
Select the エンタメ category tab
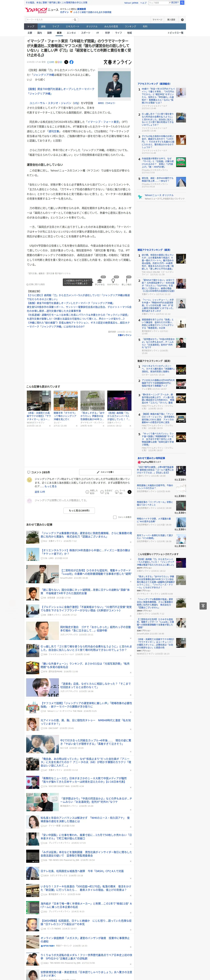click(71, 33)
